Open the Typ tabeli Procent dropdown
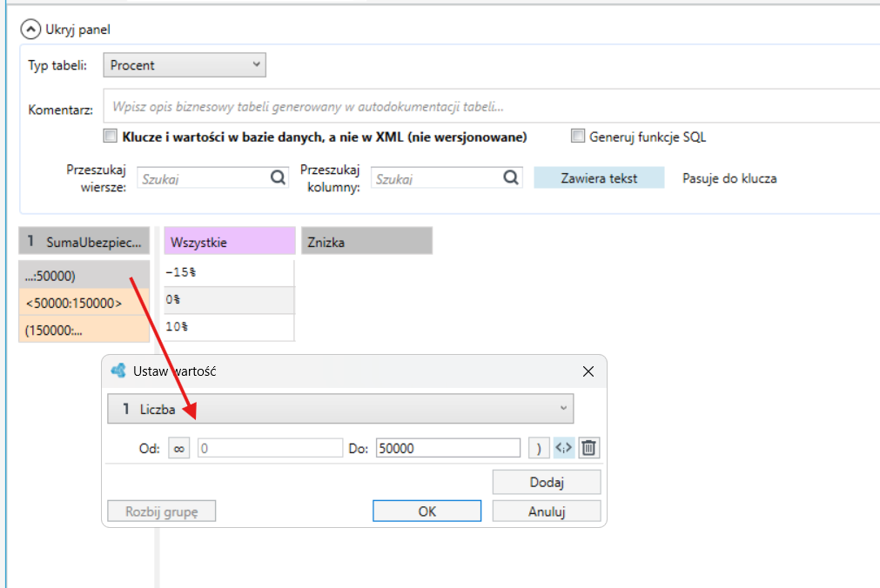 tap(185, 65)
